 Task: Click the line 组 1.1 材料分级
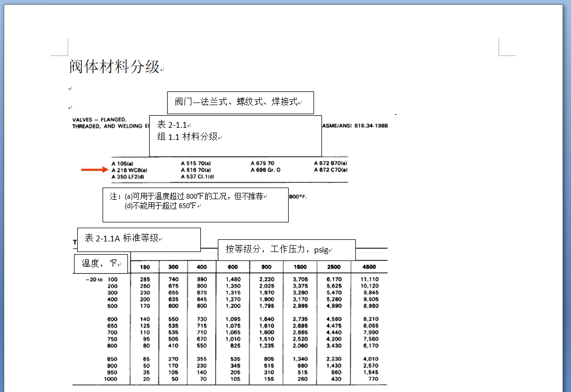(x=187, y=136)
